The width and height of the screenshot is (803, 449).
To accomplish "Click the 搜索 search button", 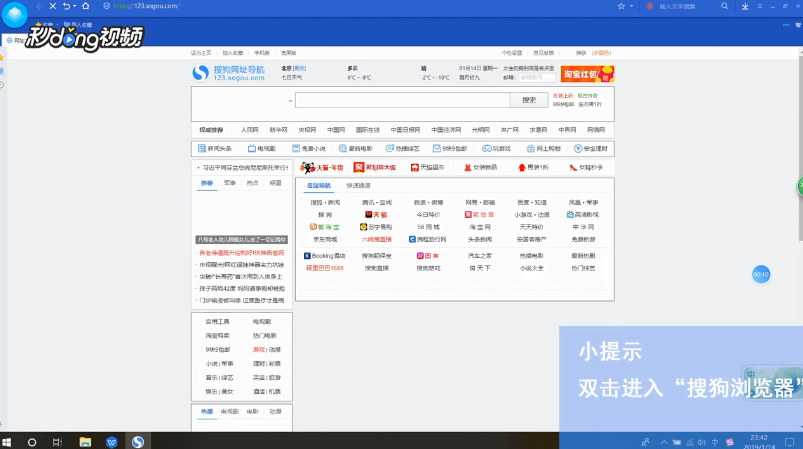I will [x=529, y=100].
